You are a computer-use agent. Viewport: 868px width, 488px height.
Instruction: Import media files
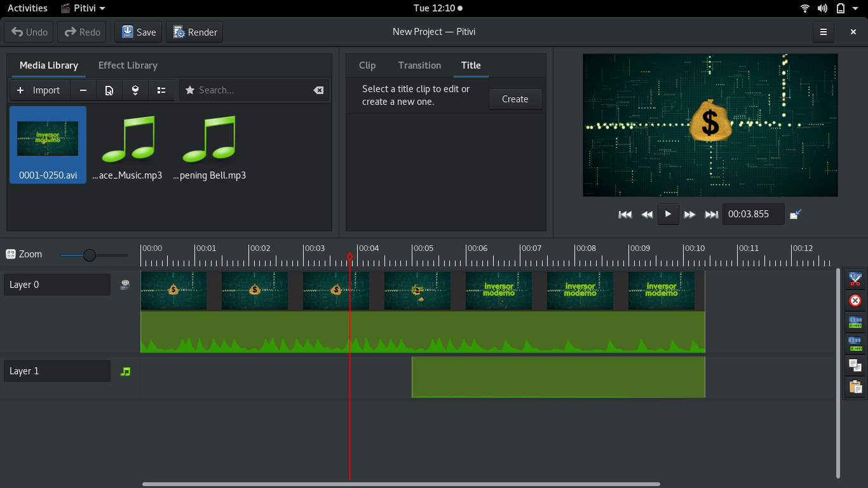pyautogui.click(x=39, y=90)
